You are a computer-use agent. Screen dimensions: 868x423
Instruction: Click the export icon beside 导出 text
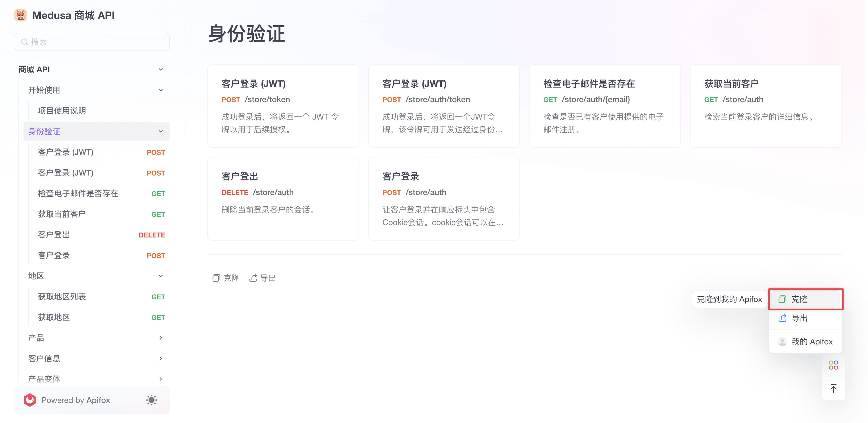click(x=253, y=278)
